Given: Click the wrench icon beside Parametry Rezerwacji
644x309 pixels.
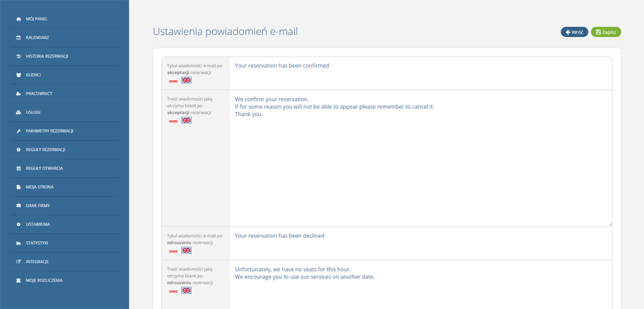Looking at the screenshot, I should click(x=19, y=131).
